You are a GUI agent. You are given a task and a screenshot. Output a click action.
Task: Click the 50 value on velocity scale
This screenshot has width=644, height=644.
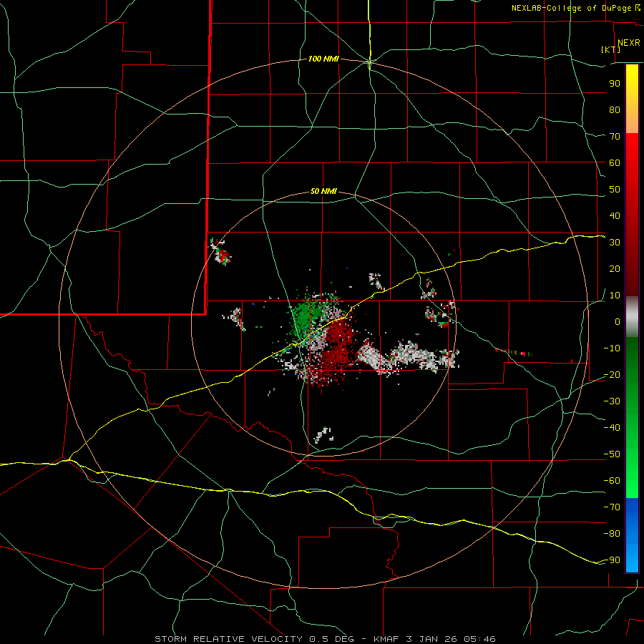615,190
